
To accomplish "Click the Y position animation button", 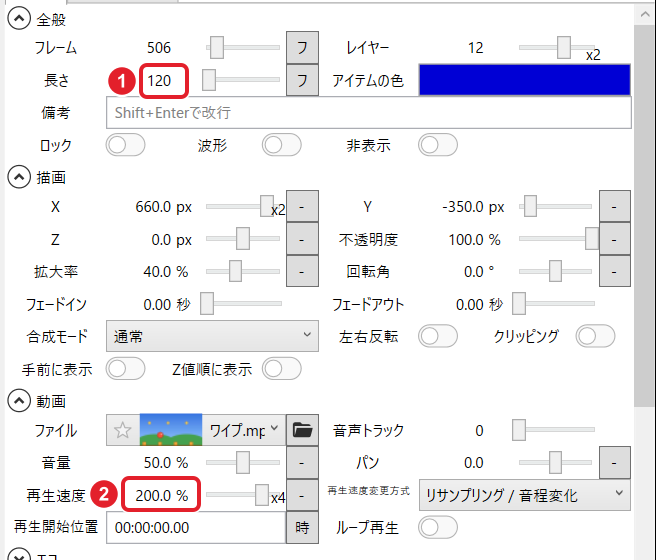I will (615, 207).
